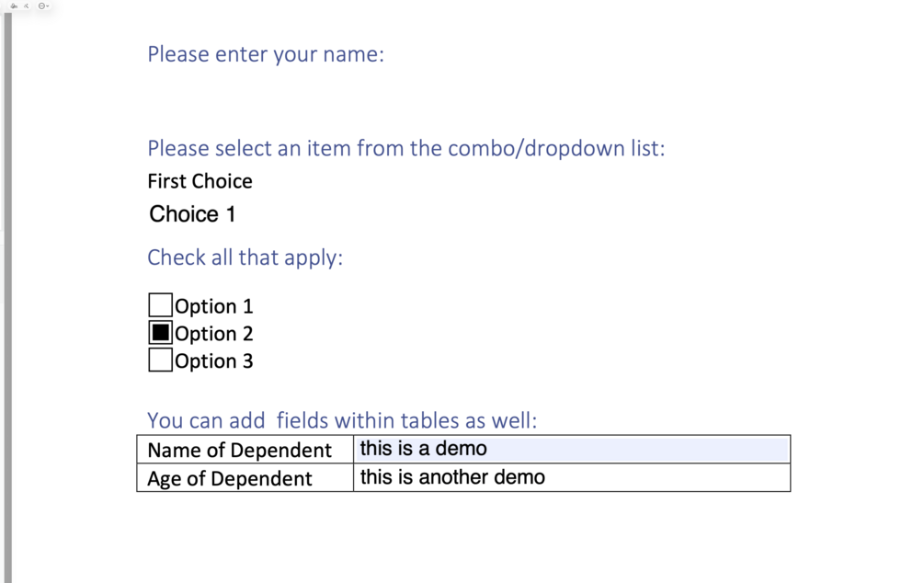The width and height of the screenshot is (924, 583).
Task: Click the 'Please enter your name:' heading
Action: click(x=266, y=54)
